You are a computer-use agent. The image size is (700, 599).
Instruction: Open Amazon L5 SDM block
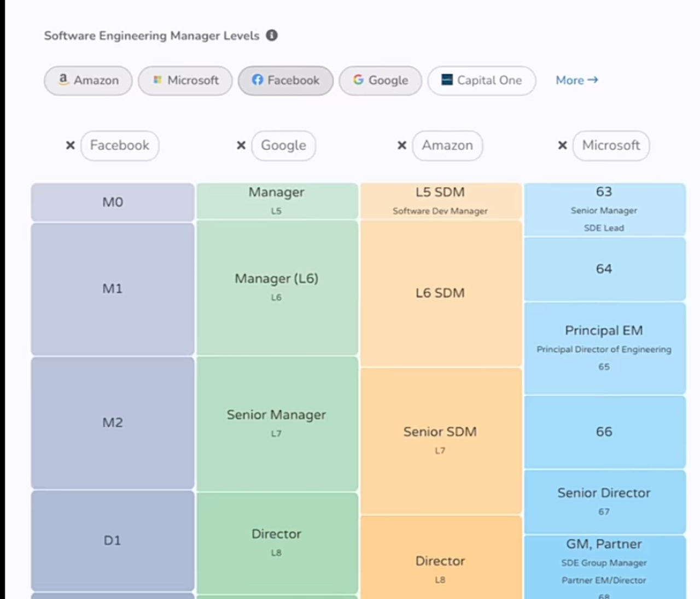[440, 201]
